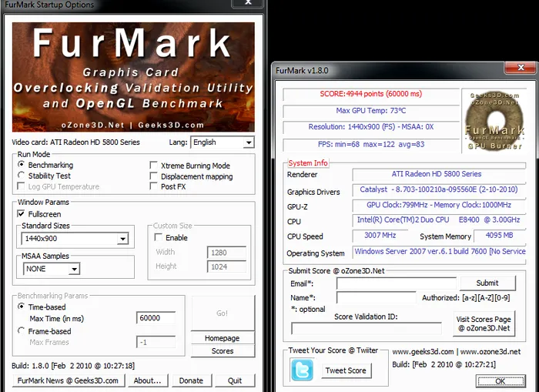Click the 4095 MB System Memory value

[x=499, y=235]
